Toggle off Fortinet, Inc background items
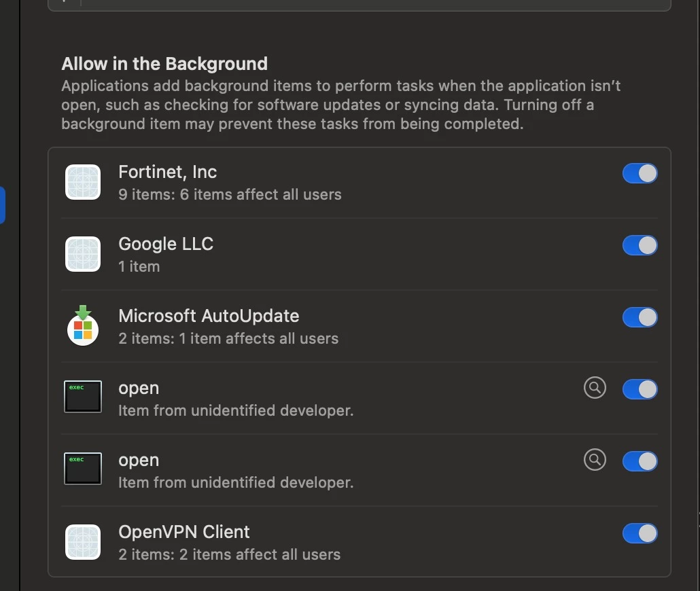This screenshot has width=700, height=591. click(x=640, y=173)
